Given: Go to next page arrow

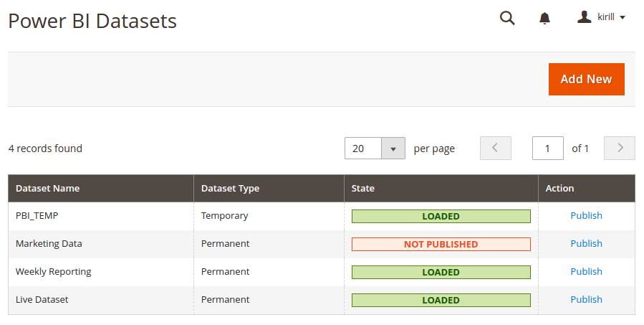Looking at the screenshot, I should 620,148.
